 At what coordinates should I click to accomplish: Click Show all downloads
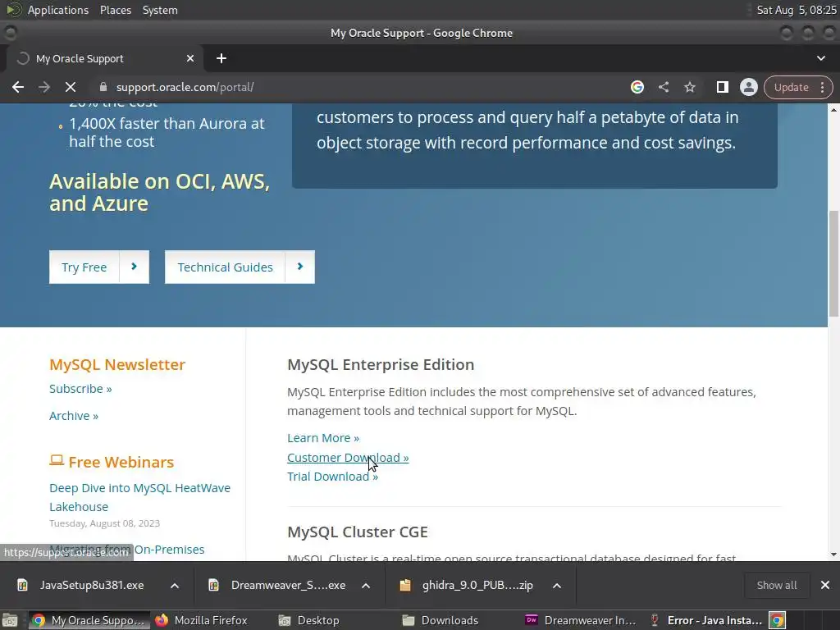pos(777,586)
